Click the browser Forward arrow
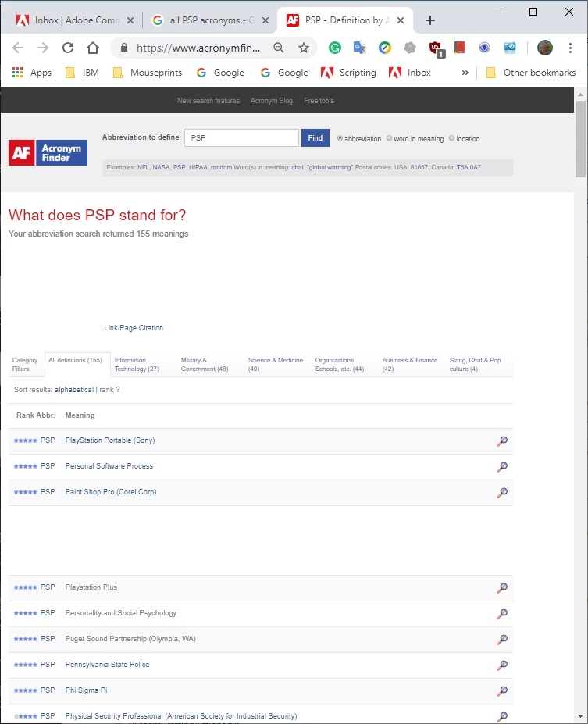The width and height of the screenshot is (588, 724). (43, 48)
